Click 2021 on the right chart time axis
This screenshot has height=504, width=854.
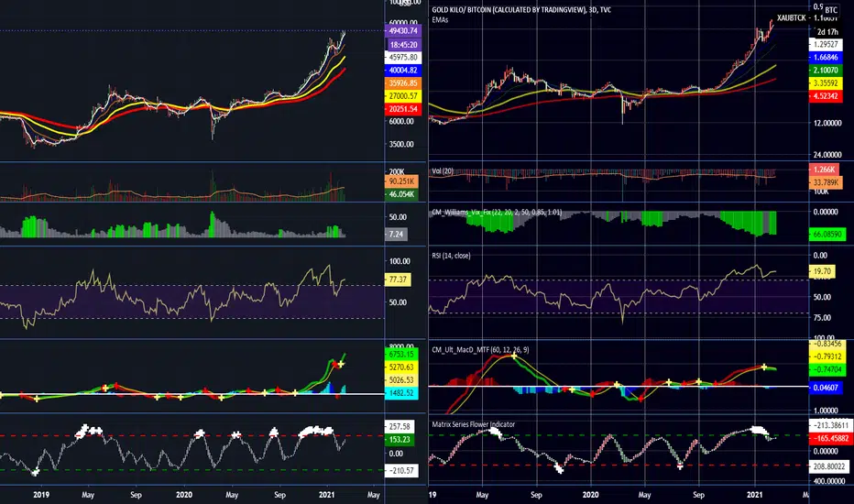[754, 495]
